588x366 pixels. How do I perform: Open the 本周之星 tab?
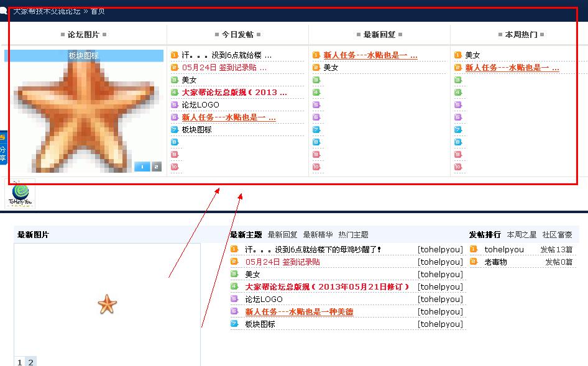click(521, 235)
